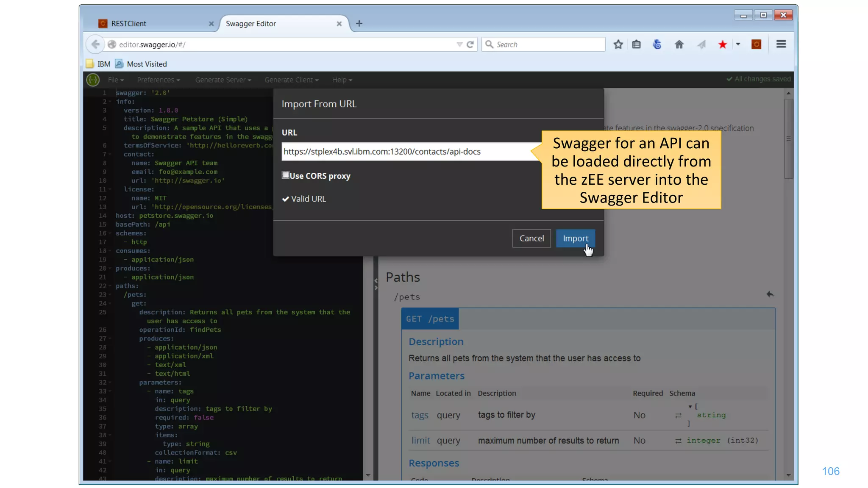The height and width of the screenshot is (488, 868).
Task: Open the bookmarks list icon
Action: coord(636,44)
